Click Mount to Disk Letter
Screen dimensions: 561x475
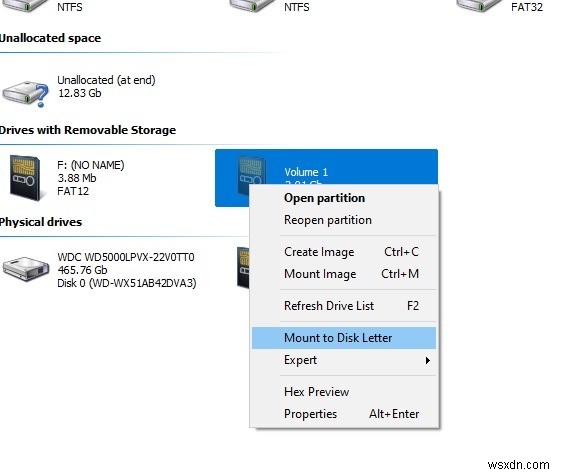(x=344, y=338)
